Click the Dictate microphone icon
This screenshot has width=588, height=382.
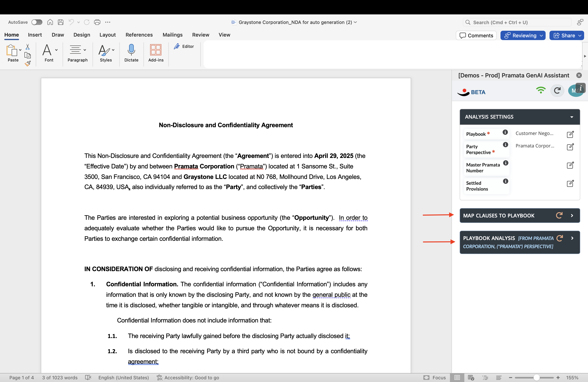tap(131, 50)
